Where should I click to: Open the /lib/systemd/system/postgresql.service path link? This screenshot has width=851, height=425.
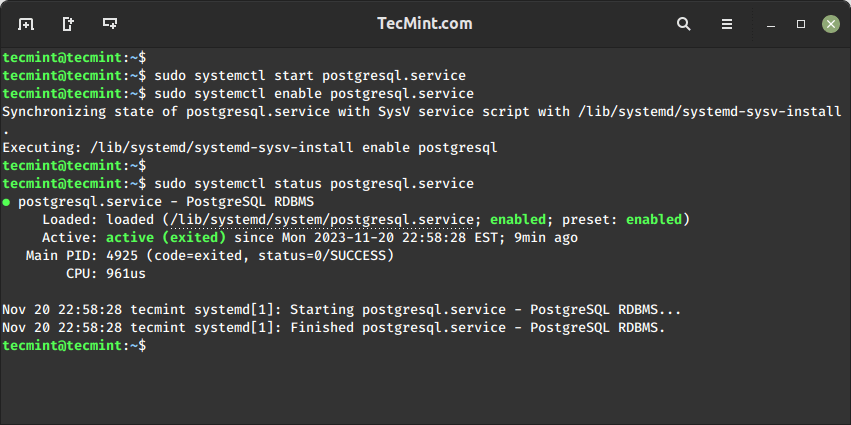click(320, 220)
